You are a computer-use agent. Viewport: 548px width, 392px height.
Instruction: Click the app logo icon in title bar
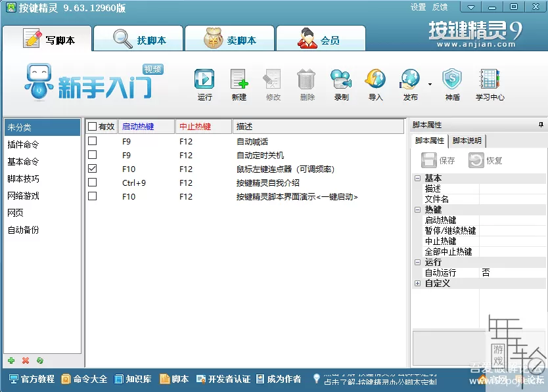[11, 7]
